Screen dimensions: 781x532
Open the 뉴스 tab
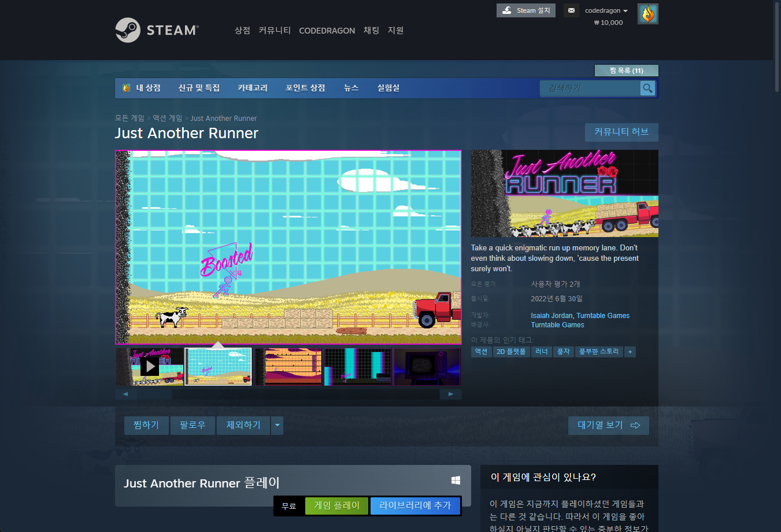pyautogui.click(x=351, y=88)
